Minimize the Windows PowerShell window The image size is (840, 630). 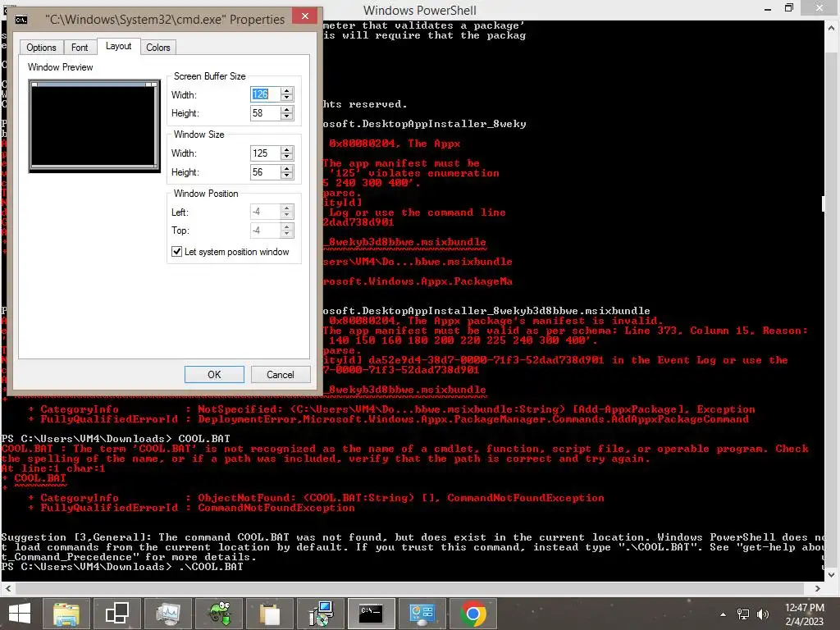pyautogui.click(x=768, y=8)
